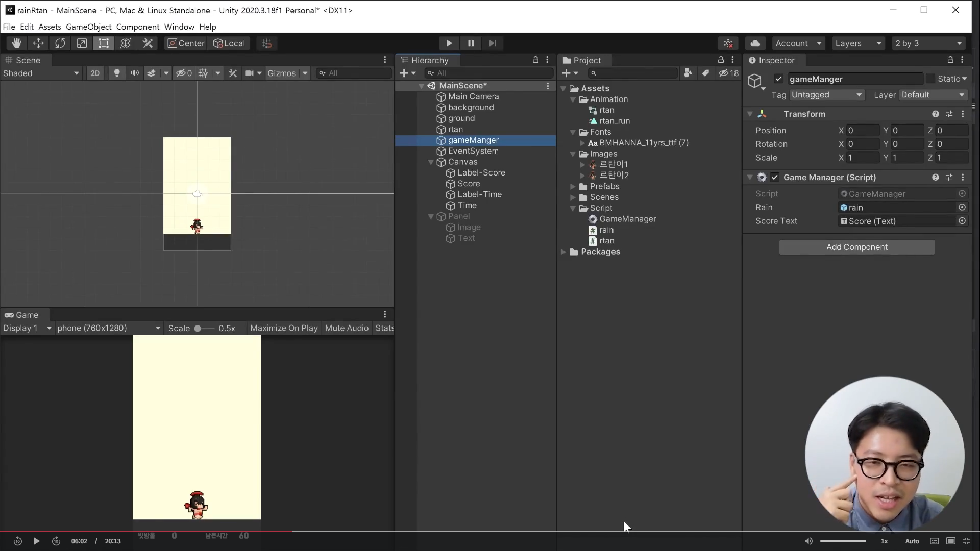
Task: Collapse the Canvas object in Hierarchy
Action: (431, 162)
